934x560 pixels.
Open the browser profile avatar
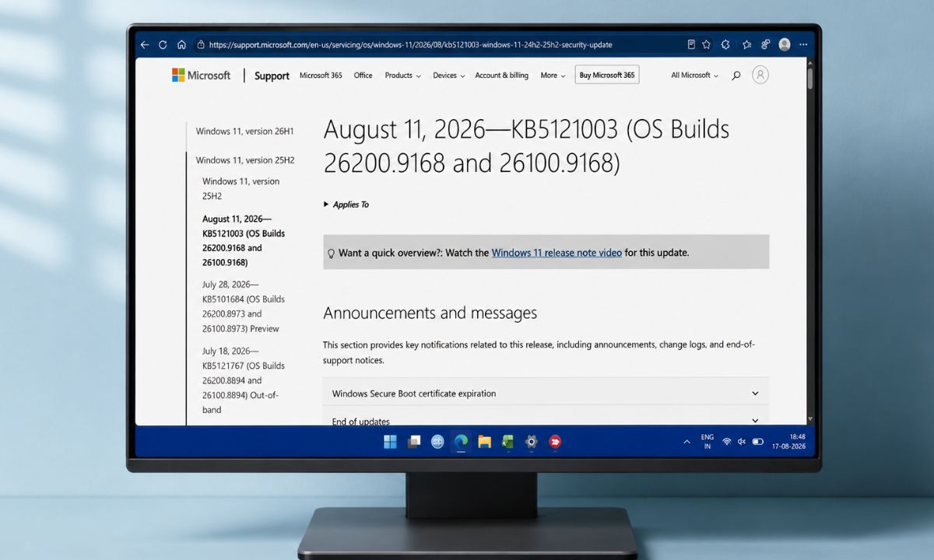(785, 45)
